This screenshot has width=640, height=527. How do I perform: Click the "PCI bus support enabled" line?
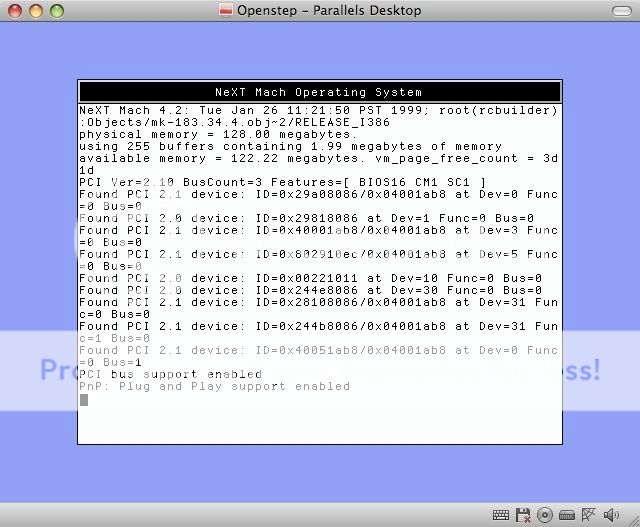(170, 374)
